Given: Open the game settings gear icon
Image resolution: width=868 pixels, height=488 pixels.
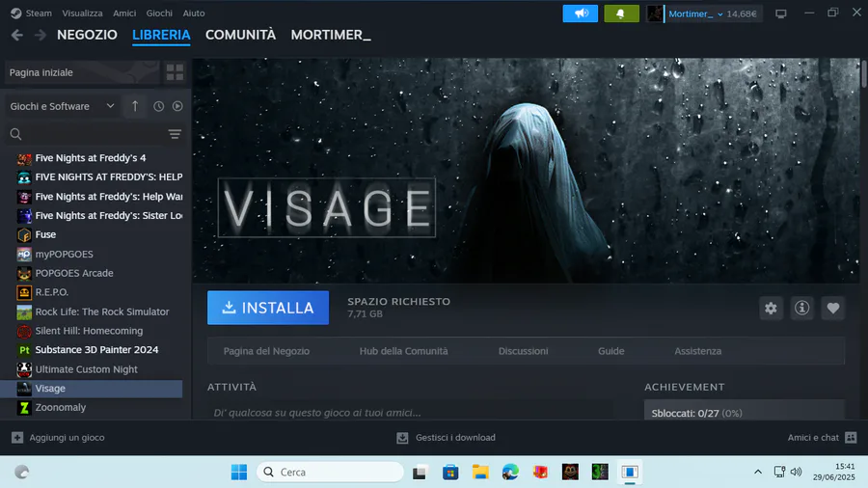Looking at the screenshot, I should (x=771, y=309).
